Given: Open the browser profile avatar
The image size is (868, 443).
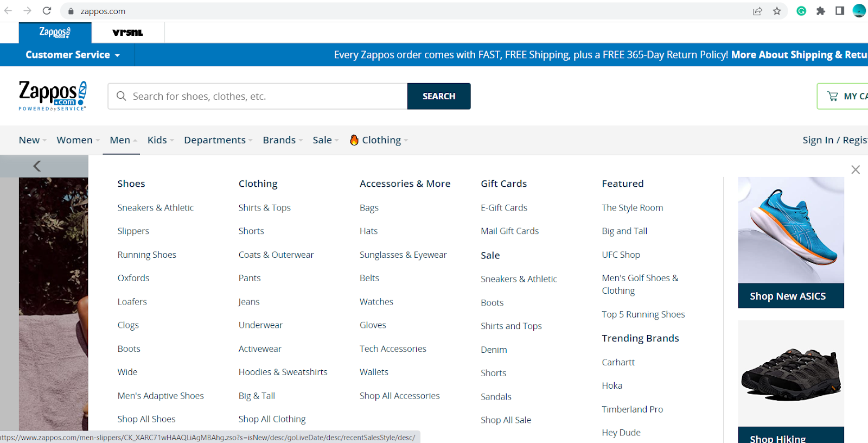Looking at the screenshot, I should coord(859,11).
